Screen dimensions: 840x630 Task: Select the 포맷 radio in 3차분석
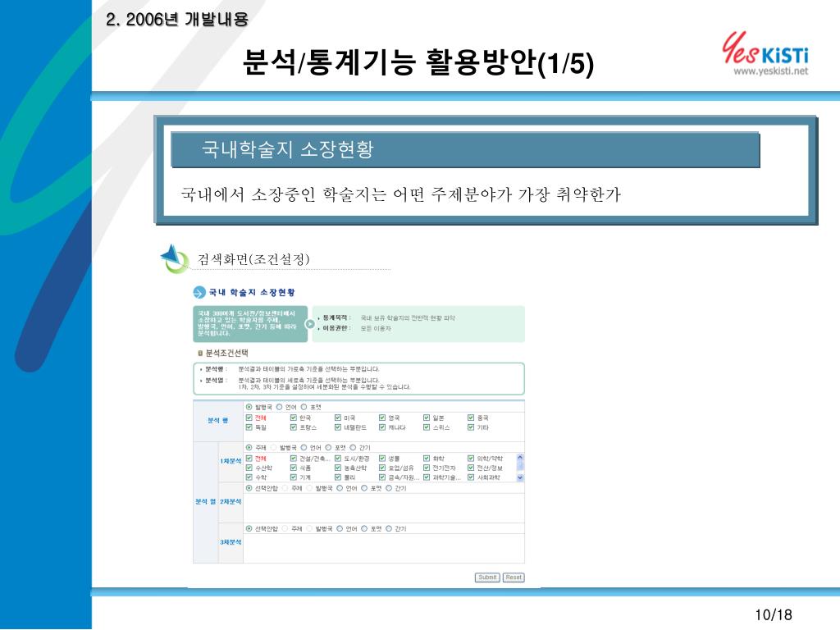[364, 529]
